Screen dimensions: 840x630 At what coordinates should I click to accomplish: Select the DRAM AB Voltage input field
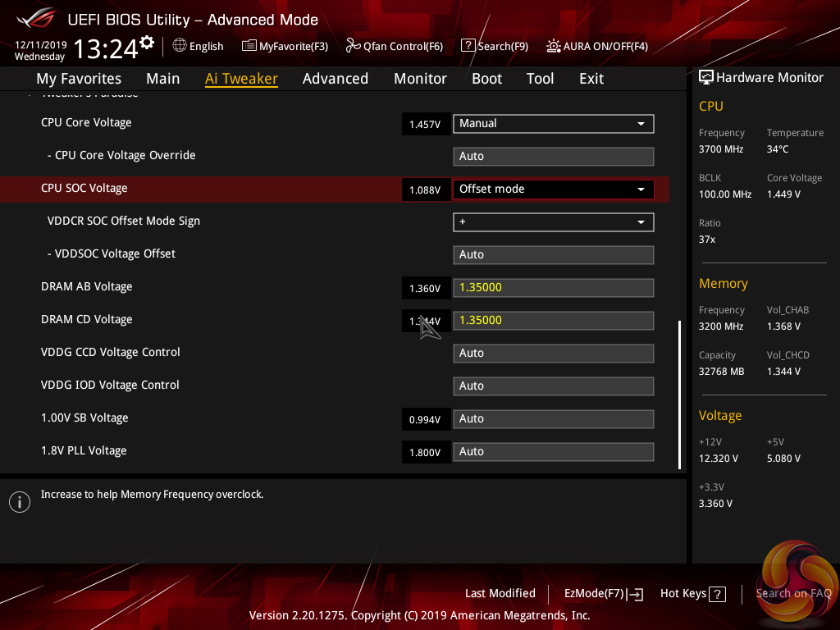(553, 288)
